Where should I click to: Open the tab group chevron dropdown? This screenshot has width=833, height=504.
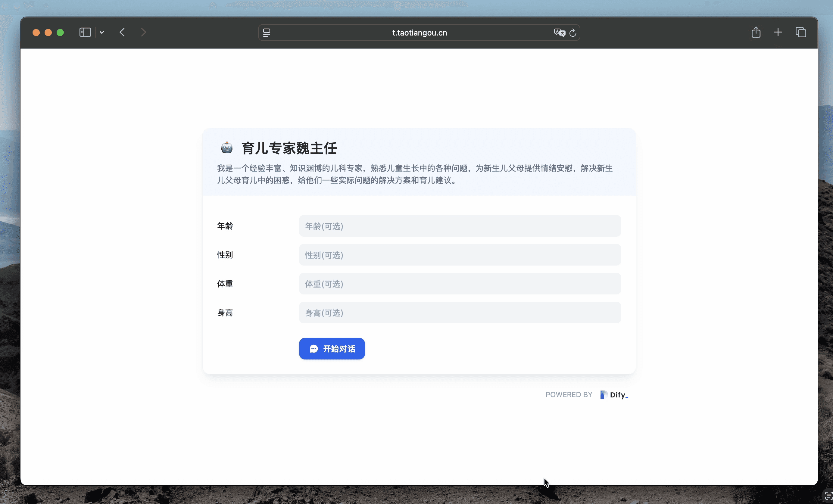(102, 32)
